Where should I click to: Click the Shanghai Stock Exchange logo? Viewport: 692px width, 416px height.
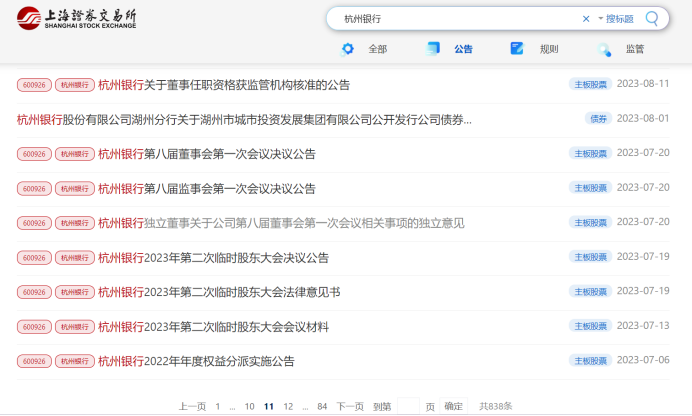click(x=76, y=19)
